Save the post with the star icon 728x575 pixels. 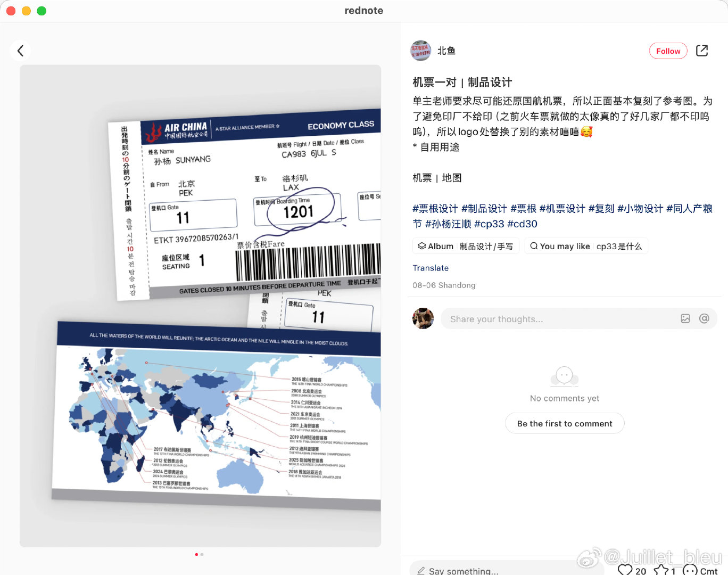pos(661,570)
